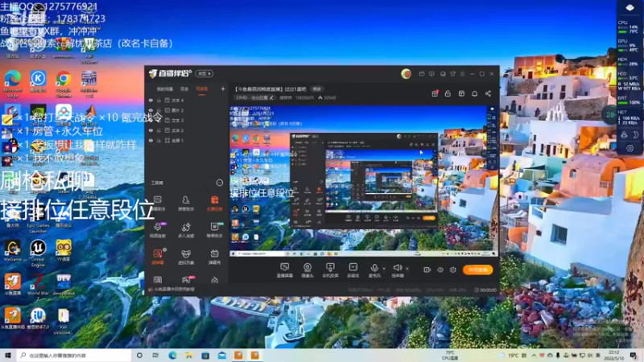Add a multimedia source
Image resolution: width=644 pixels, height=362 pixels.
tap(353, 270)
